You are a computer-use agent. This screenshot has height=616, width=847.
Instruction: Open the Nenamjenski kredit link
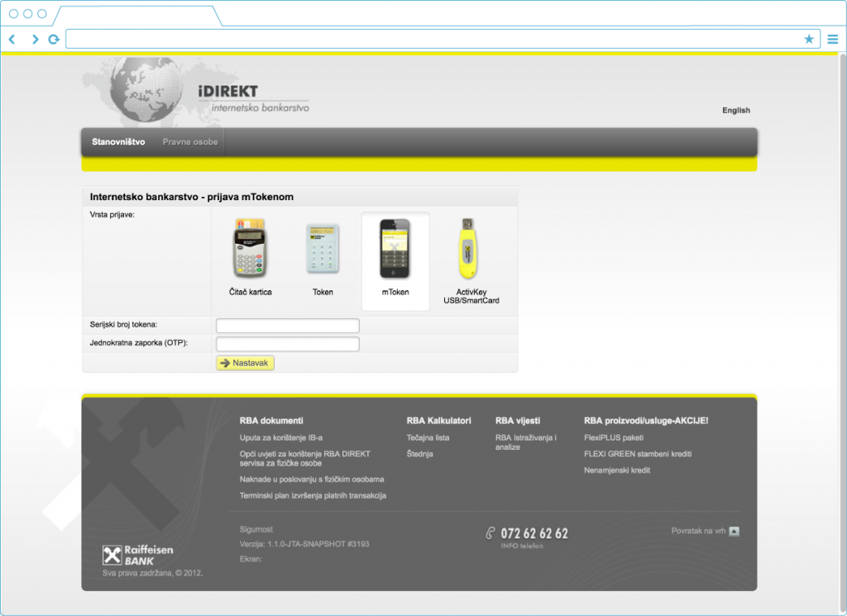click(617, 470)
